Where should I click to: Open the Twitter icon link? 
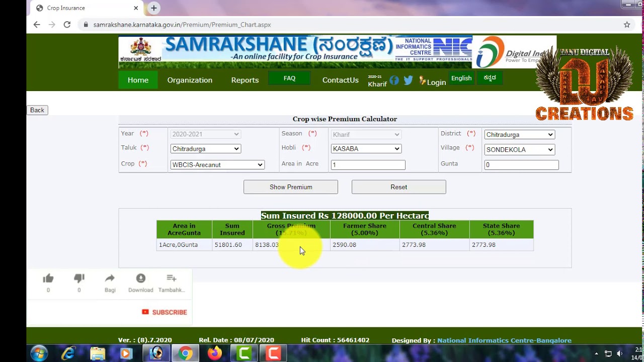pyautogui.click(x=408, y=80)
